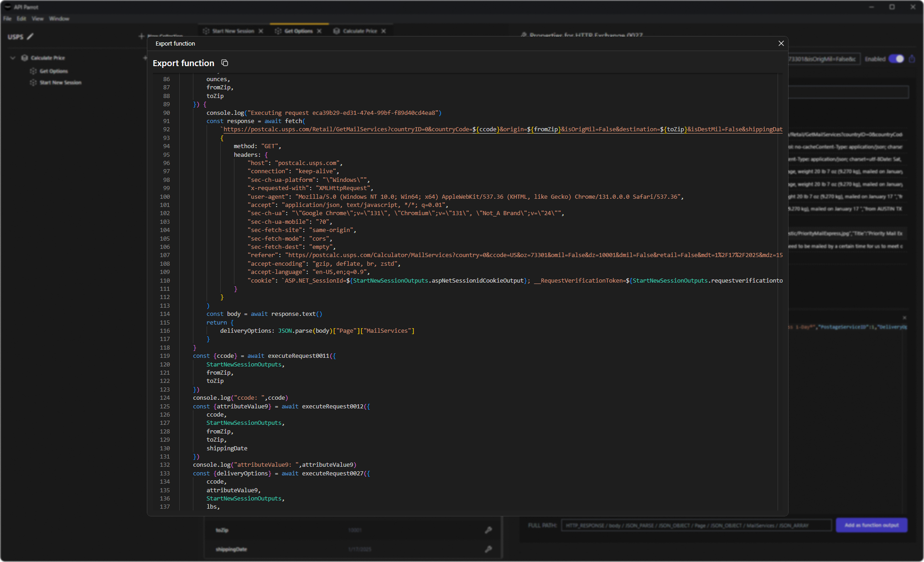Screen dimensions: 924x562
Task: Click the console.log ccode line 124
Action: pos(240,398)
